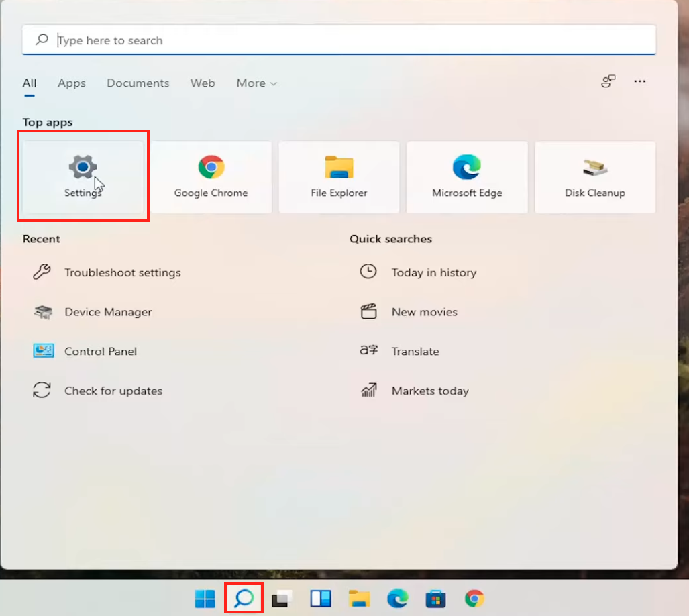Open the Disk Cleanup tile
The height and width of the screenshot is (616, 689).
coord(595,177)
